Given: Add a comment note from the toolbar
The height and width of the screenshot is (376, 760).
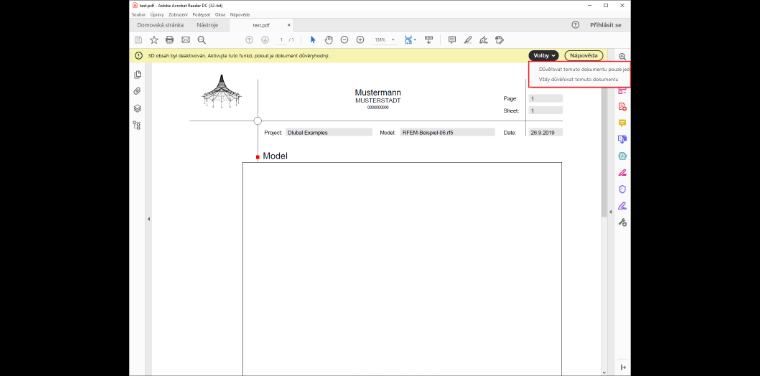Looking at the screenshot, I should coord(452,40).
